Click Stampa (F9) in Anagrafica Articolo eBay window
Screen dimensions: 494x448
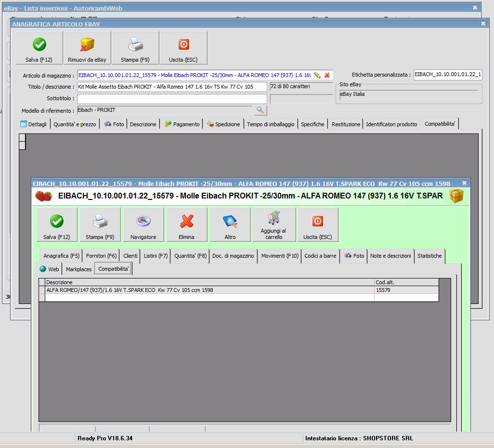pyautogui.click(x=135, y=48)
